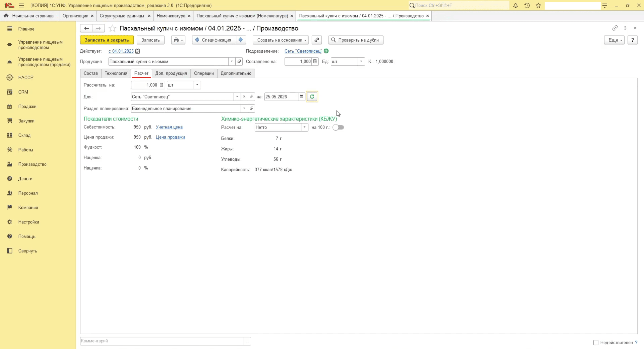Click green plus next to Сеть "Светописец"
This screenshot has width=644, height=349.
pyautogui.click(x=326, y=51)
